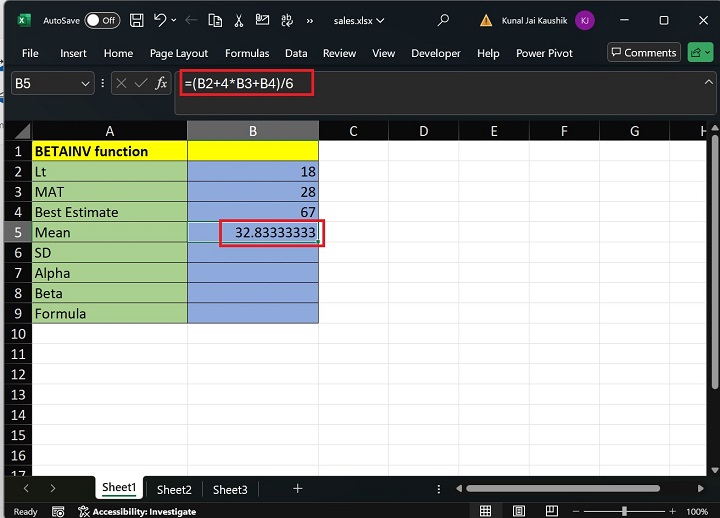Open the Comments pane button

pyautogui.click(x=644, y=53)
